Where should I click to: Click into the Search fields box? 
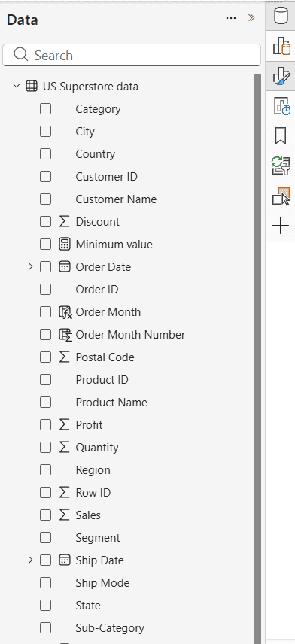click(132, 55)
